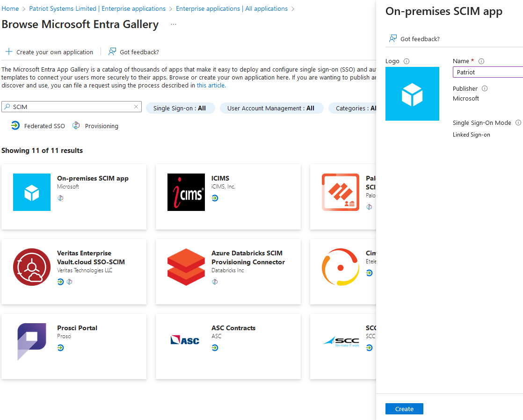Click the Federated SSO legend icon
This screenshot has width=523, height=420.
click(x=15, y=125)
